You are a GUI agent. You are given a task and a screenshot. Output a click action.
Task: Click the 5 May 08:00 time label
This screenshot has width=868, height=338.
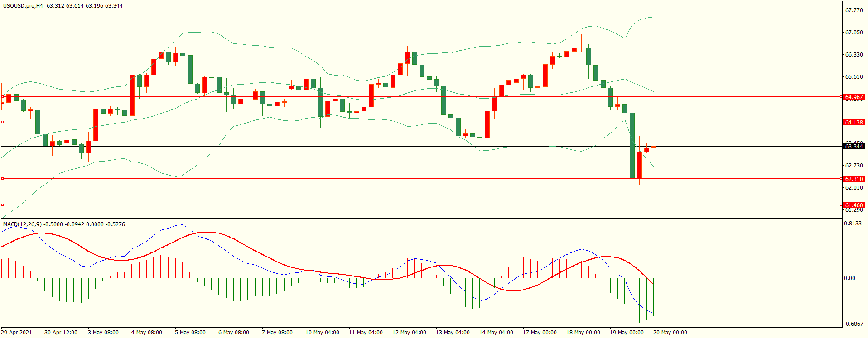pos(190,333)
